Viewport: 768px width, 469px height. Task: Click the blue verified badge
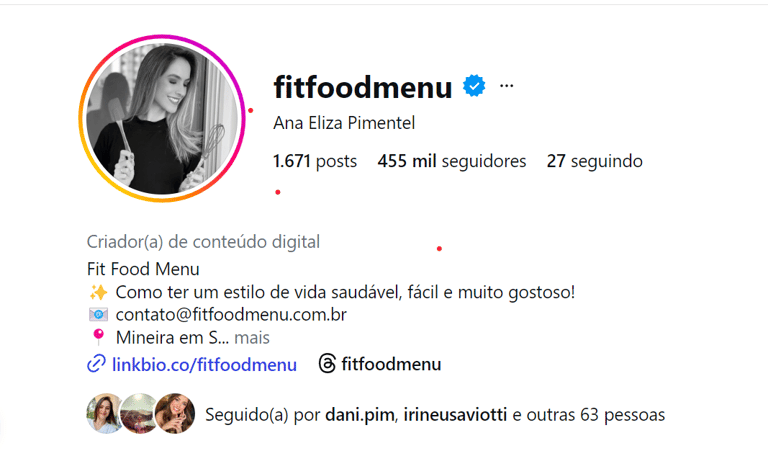click(474, 86)
